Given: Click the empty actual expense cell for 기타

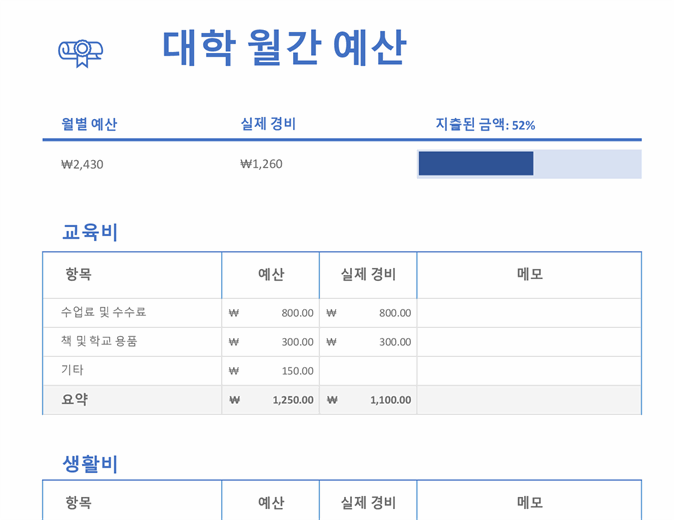Looking at the screenshot, I should click(x=368, y=371).
